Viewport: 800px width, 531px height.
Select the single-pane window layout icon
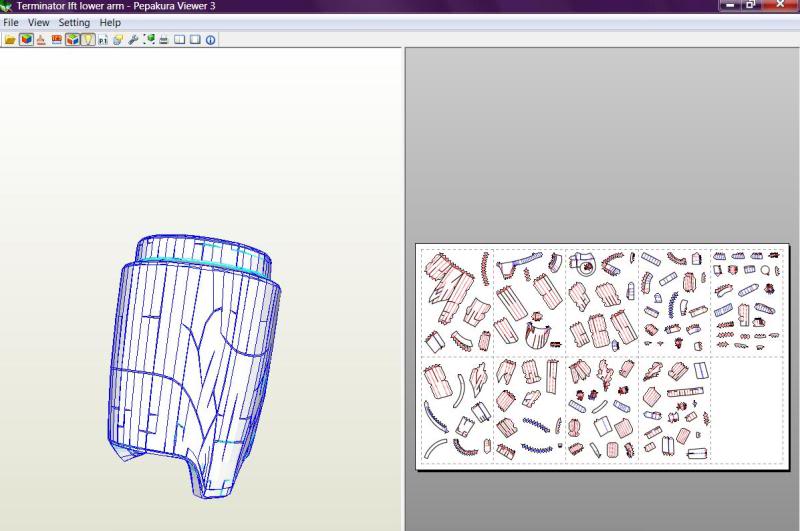195,40
